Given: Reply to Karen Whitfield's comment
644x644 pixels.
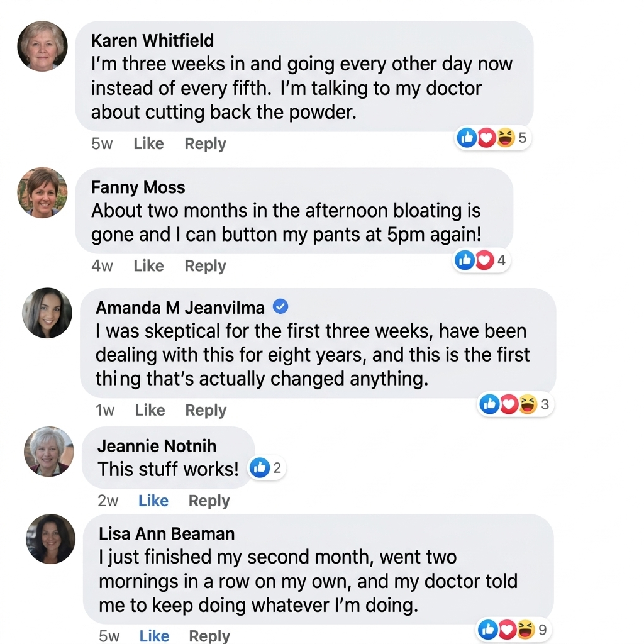Looking at the screenshot, I should (206, 143).
